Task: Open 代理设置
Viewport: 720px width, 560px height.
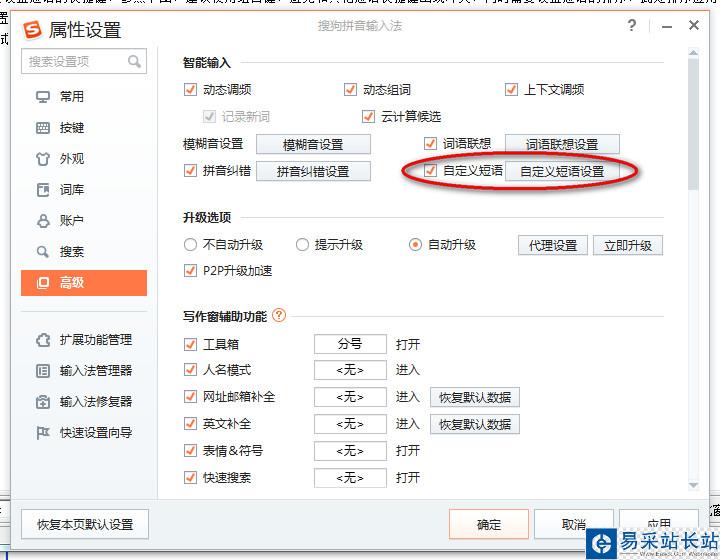Action: pos(553,246)
